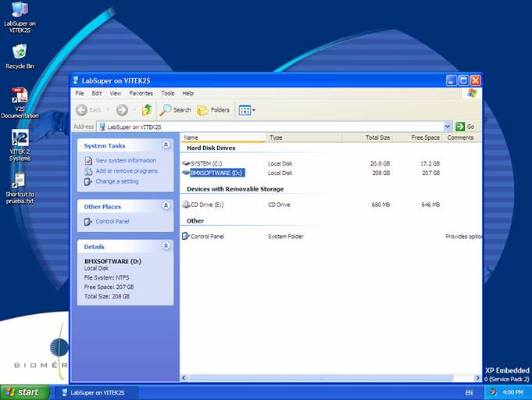Minimize the LabSuper on VITEK2S window
Screen dimensions: 532x400
pos(452,80)
